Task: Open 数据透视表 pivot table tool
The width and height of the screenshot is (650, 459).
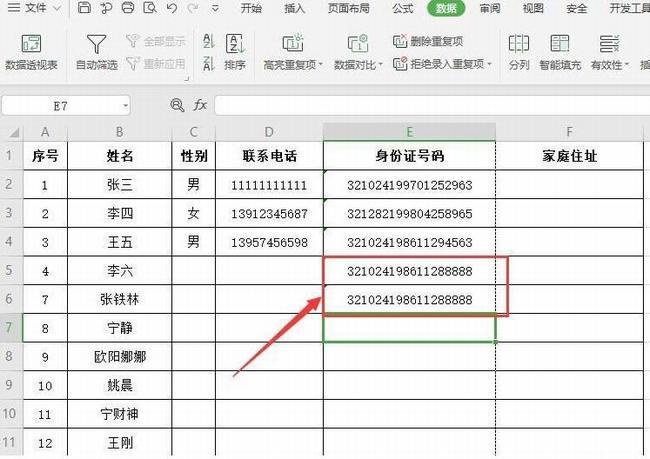Action: coord(32,52)
